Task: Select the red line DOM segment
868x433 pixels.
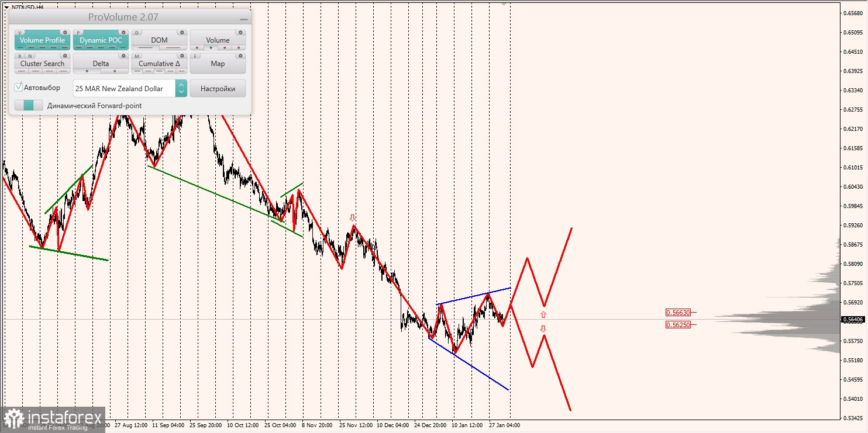Action: [173, 47]
